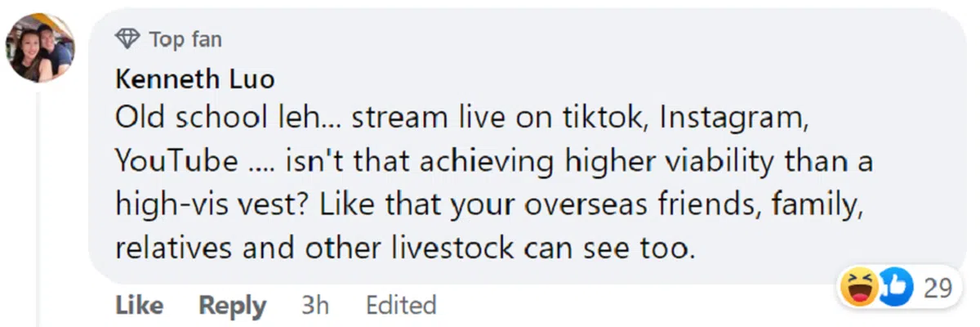This screenshot has width=980, height=327.
Task: Like Kenneth Luo's comment
Action: click(x=139, y=306)
